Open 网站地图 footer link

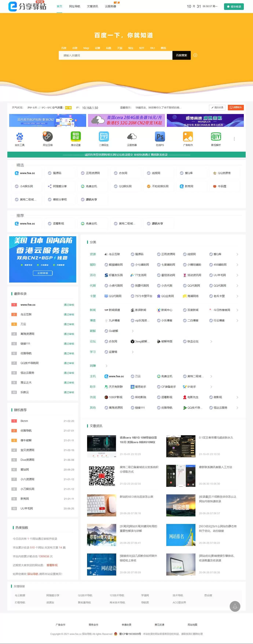(192, 625)
